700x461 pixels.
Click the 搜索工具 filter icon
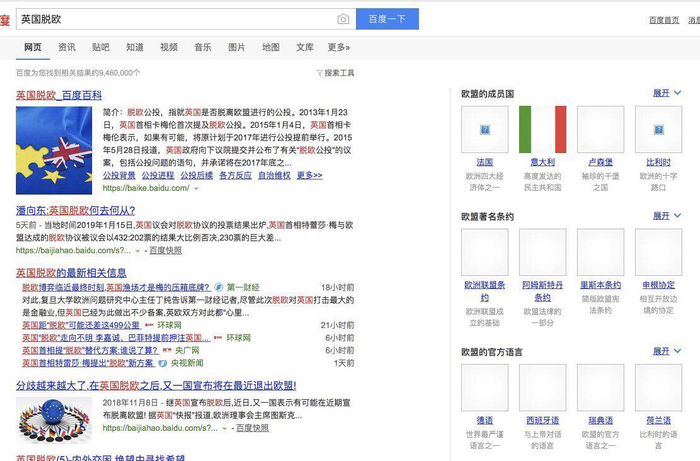[319, 73]
